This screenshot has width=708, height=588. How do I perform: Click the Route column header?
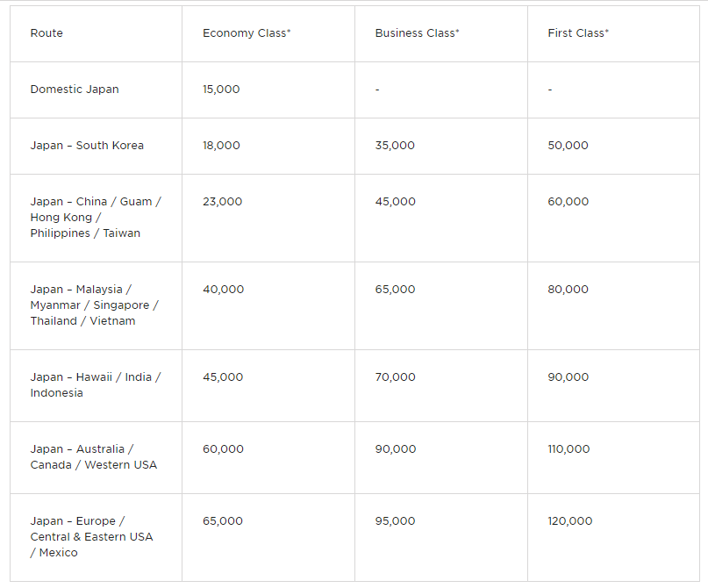coord(46,33)
